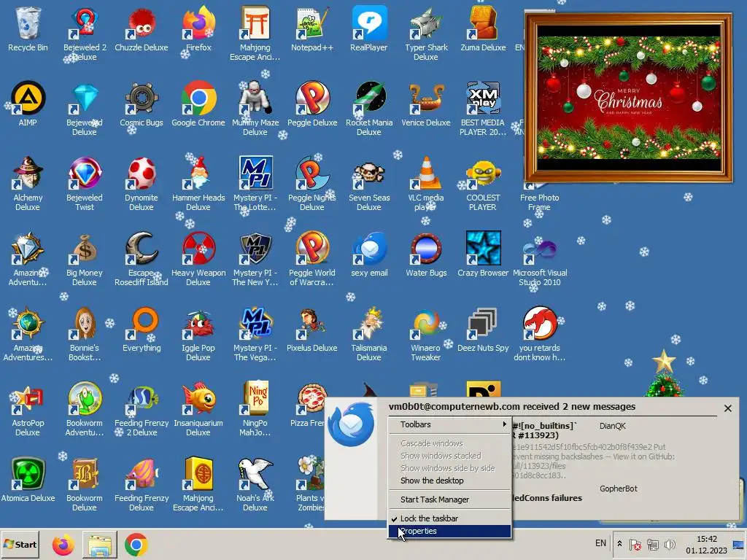Select the Winaero Tweaker shortcut
The width and height of the screenshot is (747, 560).
tap(426, 335)
